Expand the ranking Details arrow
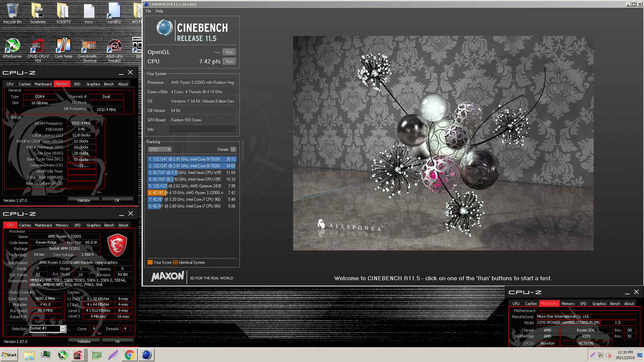 (x=233, y=149)
